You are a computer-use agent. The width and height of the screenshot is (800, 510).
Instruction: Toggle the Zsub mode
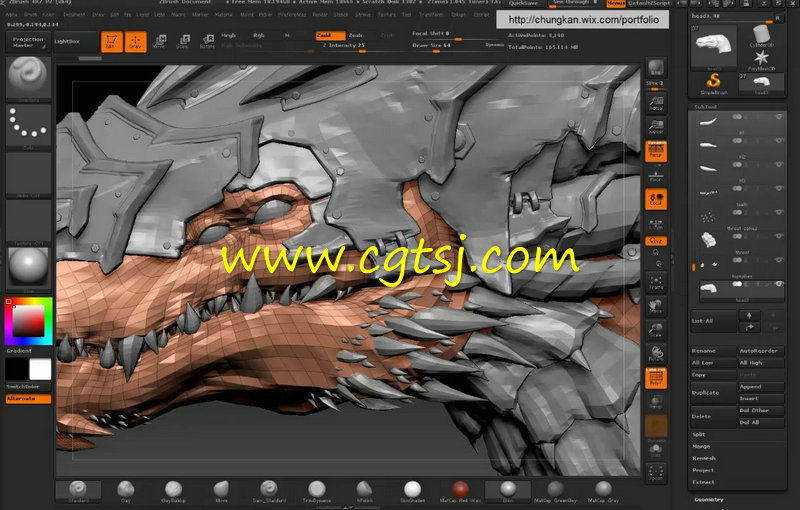click(x=356, y=35)
